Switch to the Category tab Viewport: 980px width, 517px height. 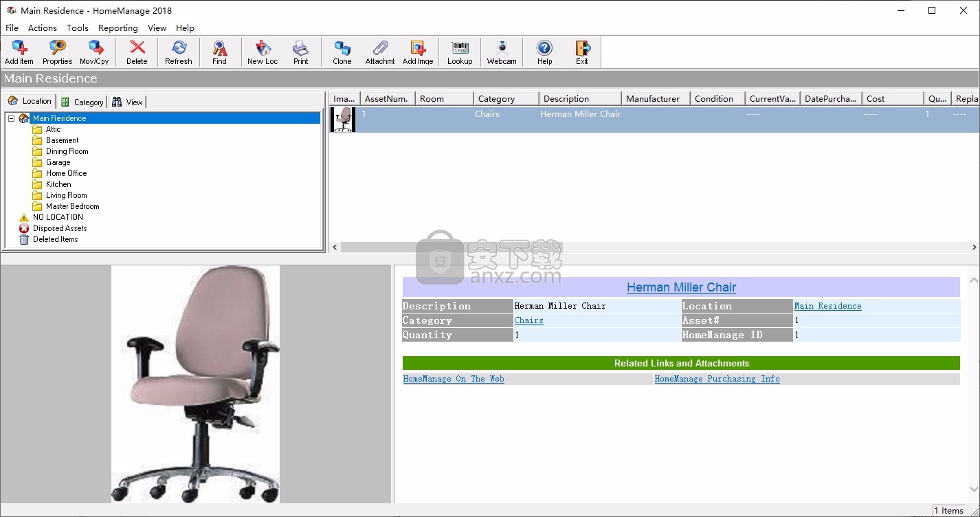coord(82,102)
